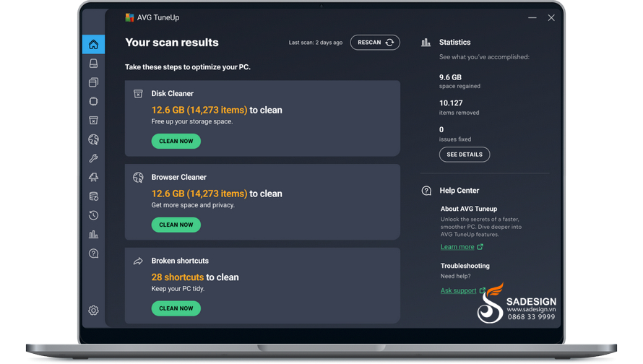
Task: Click the Statistics panel chart icon
Action: (x=426, y=42)
